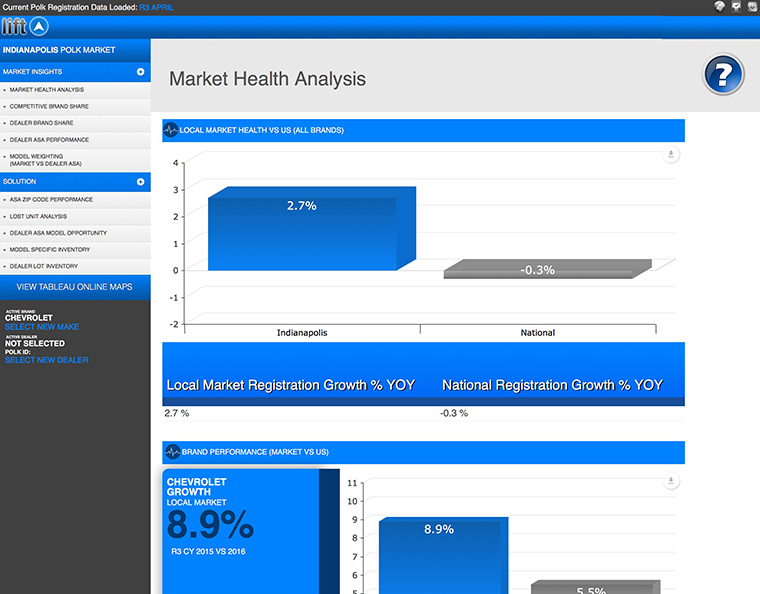Click the National axis label
This screenshot has width=760, height=594.
[538, 333]
